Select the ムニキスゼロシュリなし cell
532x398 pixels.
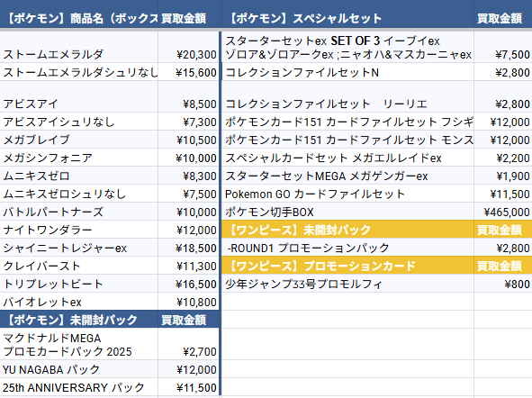[78, 194]
